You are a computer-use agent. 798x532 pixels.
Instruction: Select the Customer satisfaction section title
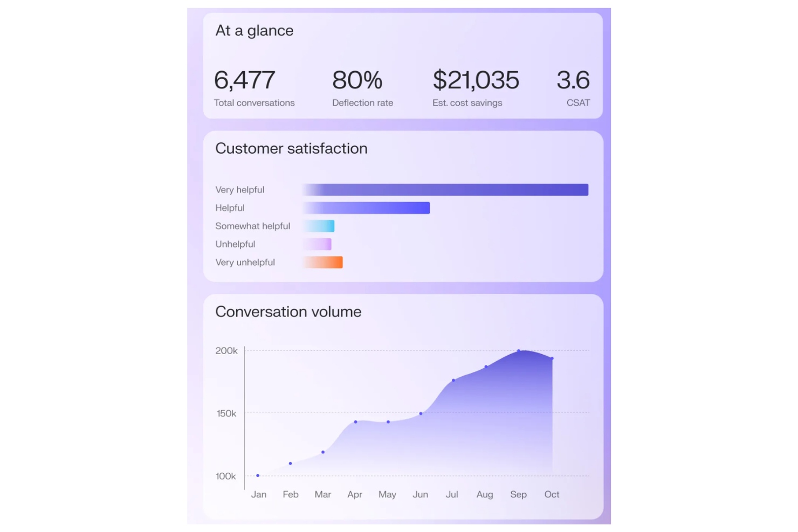(291, 149)
